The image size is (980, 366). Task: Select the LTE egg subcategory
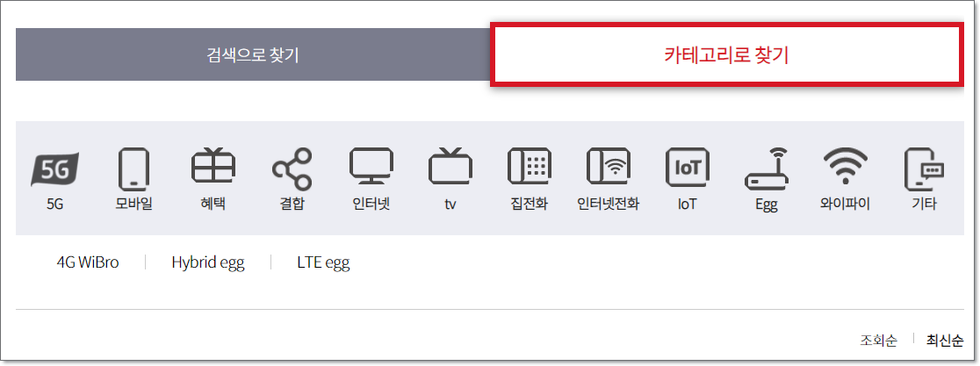323,263
